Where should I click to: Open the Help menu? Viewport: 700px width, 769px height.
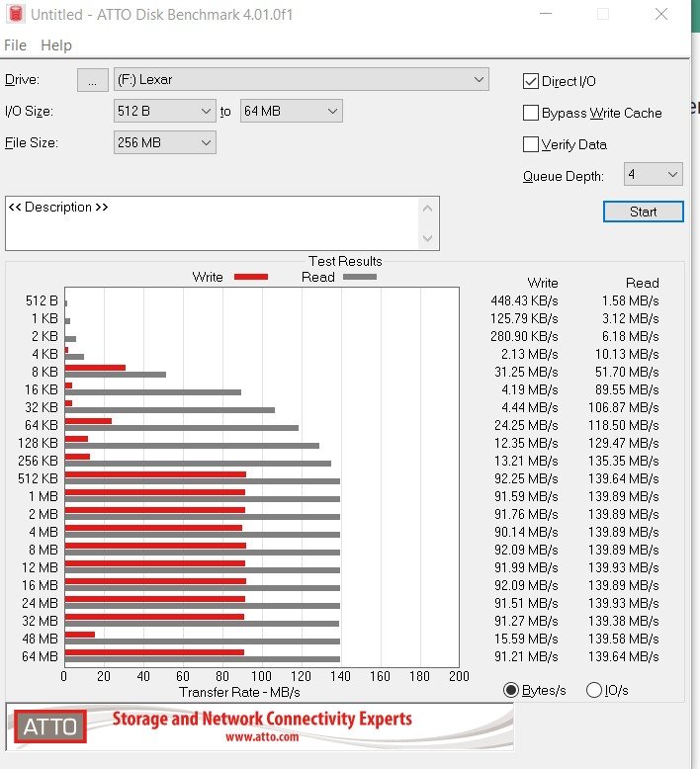tap(56, 45)
